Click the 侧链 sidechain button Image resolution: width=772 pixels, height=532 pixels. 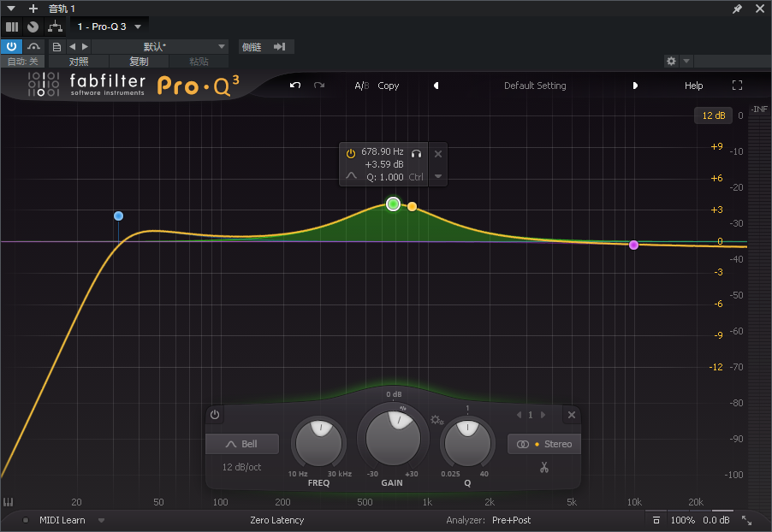pos(266,47)
